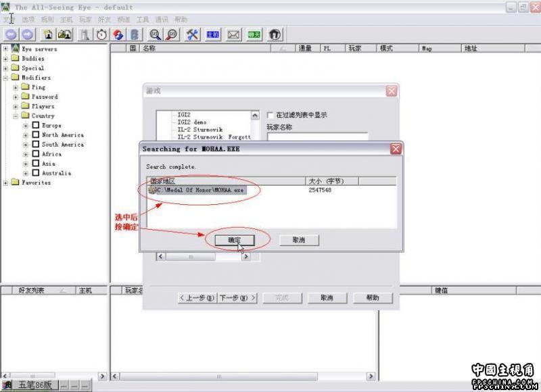Click the stopwatch toolbar icon
This screenshot has width=541, height=392.
[101, 34]
